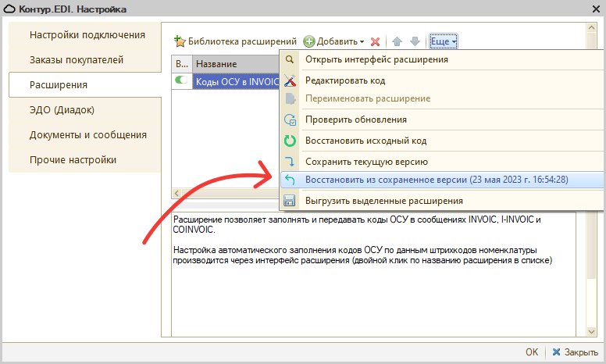Click the Библиотека расширений button
This screenshot has height=364, width=606.
pyautogui.click(x=235, y=41)
